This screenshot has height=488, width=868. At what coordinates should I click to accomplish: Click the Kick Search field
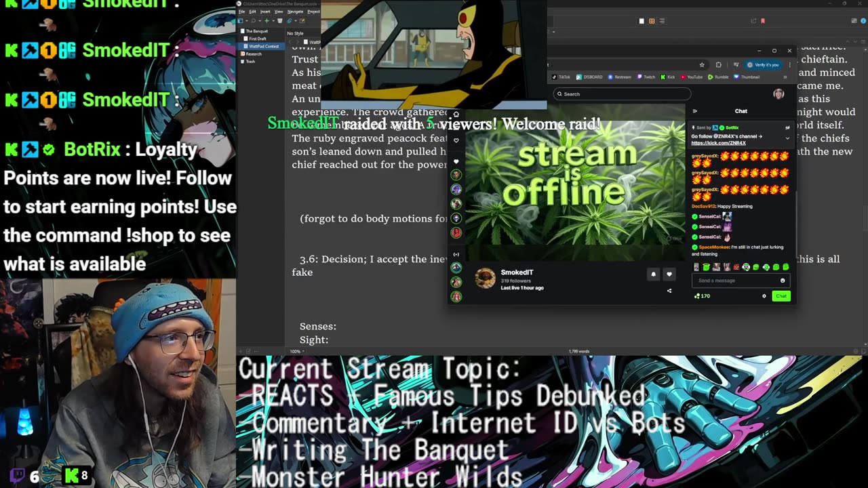[622, 94]
